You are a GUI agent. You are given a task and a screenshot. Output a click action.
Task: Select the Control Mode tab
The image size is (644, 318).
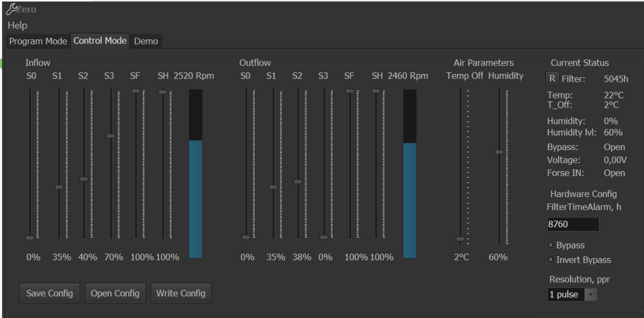[x=100, y=40]
